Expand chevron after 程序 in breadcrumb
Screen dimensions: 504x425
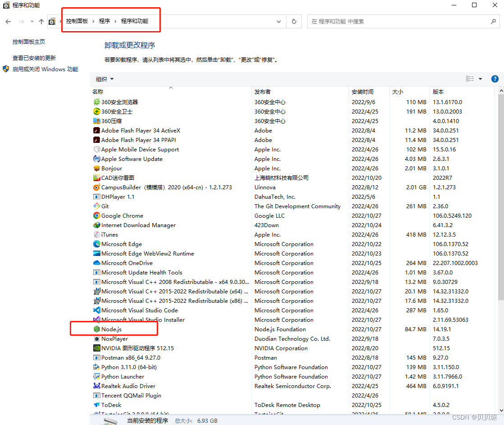(115, 21)
